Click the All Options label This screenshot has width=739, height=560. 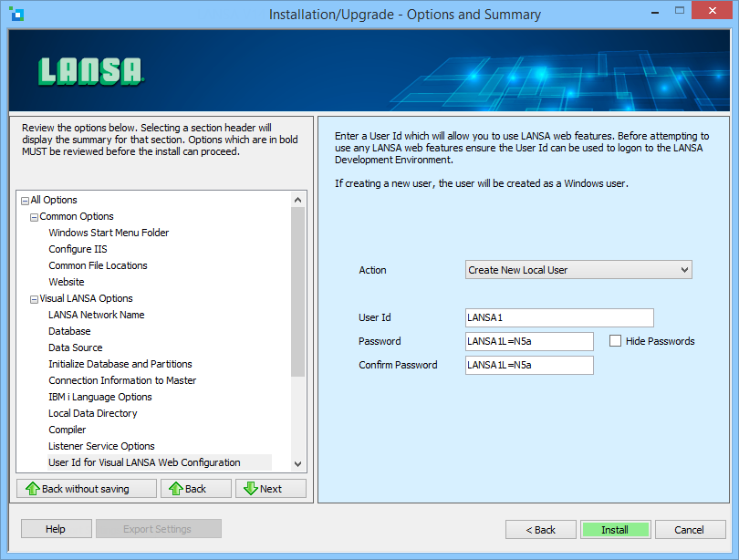click(54, 200)
